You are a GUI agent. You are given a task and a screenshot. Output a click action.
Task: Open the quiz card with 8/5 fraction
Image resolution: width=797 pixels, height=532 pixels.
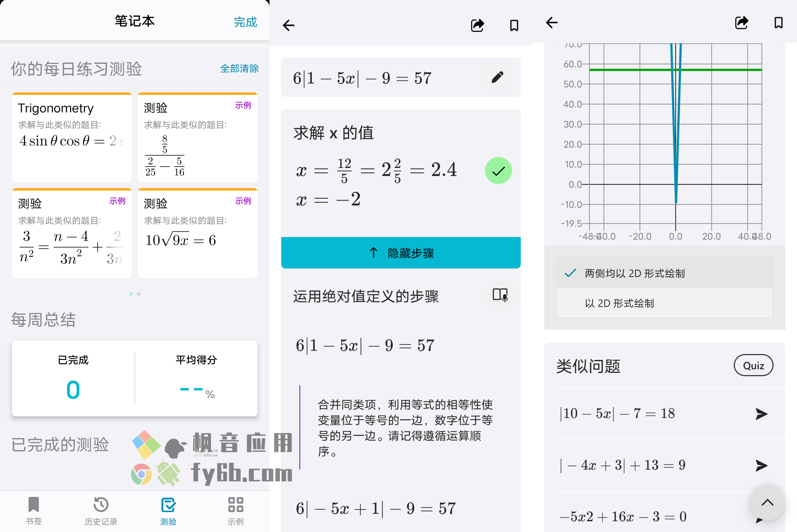197,137
